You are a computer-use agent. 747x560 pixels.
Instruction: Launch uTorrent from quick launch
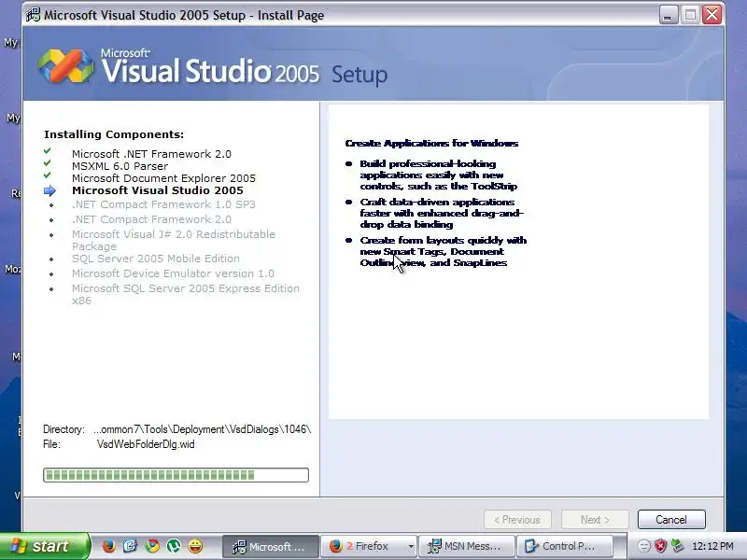174,546
